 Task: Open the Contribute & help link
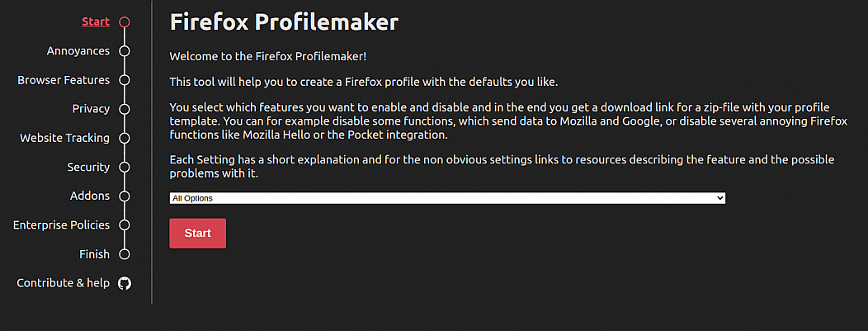pyautogui.click(x=64, y=283)
